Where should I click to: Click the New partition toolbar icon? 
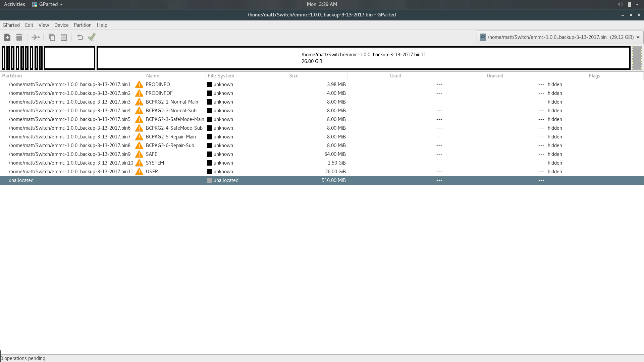[x=7, y=37]
